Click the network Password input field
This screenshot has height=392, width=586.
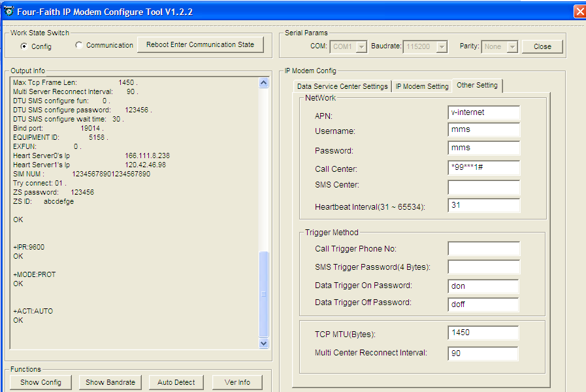click(x=483, y=148)
